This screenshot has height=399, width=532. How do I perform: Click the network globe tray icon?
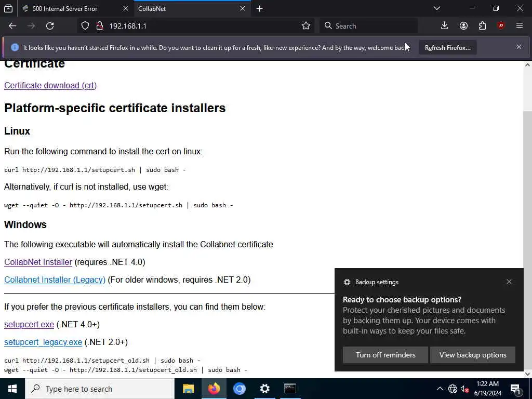click(x=453, y=389)
